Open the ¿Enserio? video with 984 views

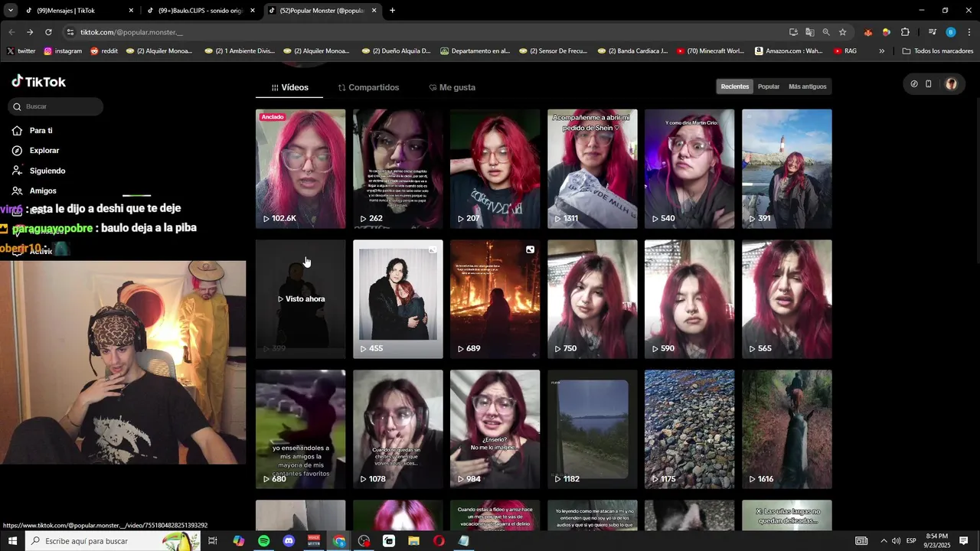pos(495,429)
